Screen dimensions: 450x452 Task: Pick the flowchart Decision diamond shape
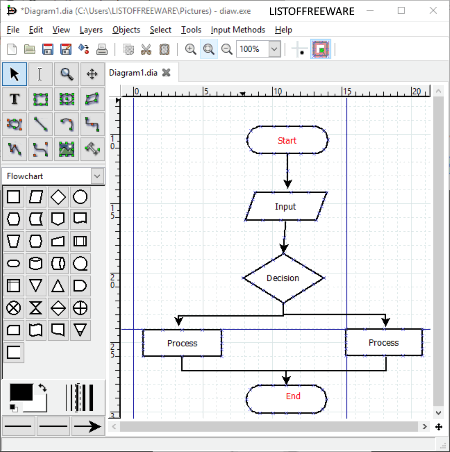click(58, 197)
